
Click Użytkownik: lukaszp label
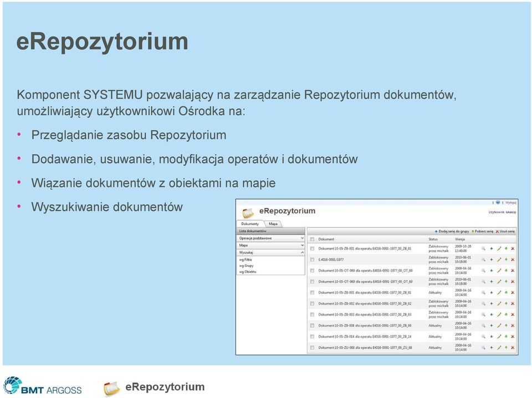(502, 212)
